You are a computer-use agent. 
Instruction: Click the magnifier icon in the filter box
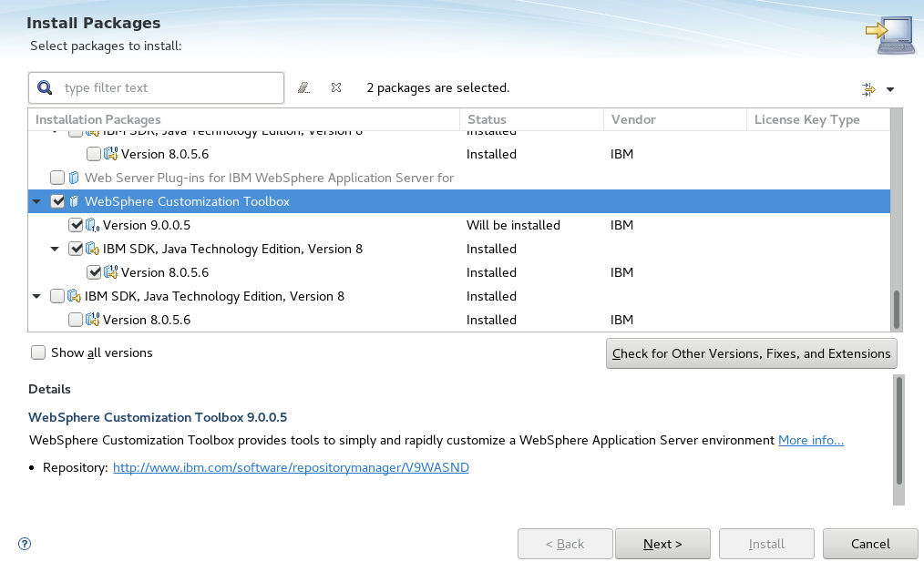(45, 87)
